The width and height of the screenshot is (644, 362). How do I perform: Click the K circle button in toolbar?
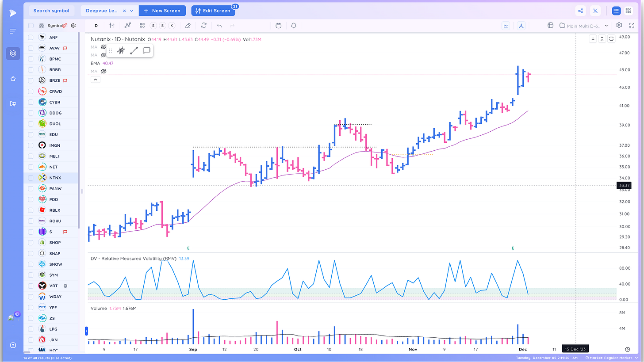pyautogui.click(x=172, y=26)
